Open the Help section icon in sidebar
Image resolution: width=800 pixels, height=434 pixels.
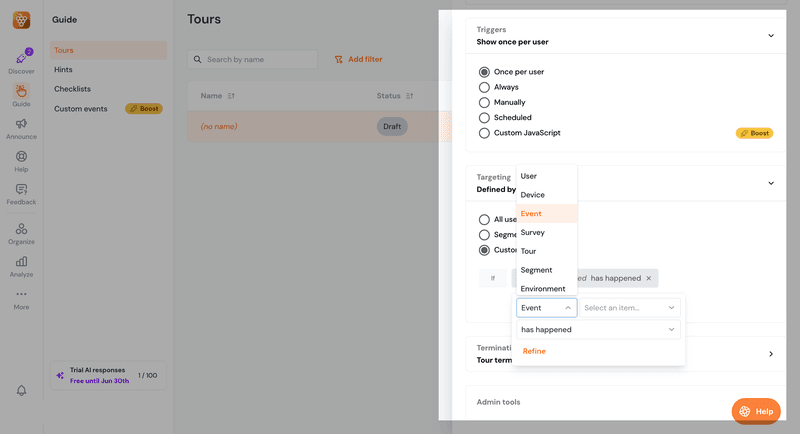coord(21,158)
